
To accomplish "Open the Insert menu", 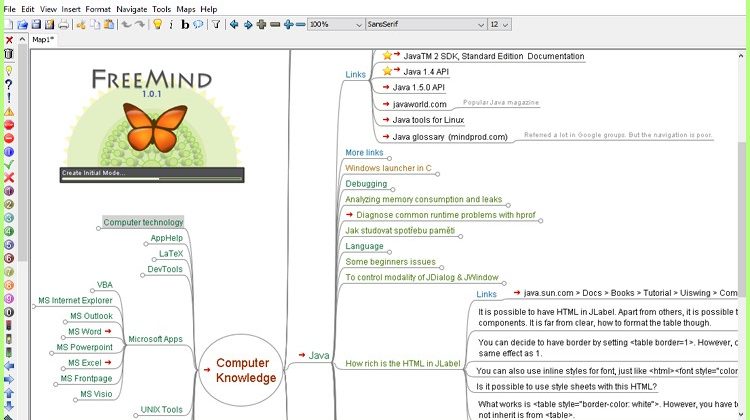I will pyautogui.click(x=71, y=9).
